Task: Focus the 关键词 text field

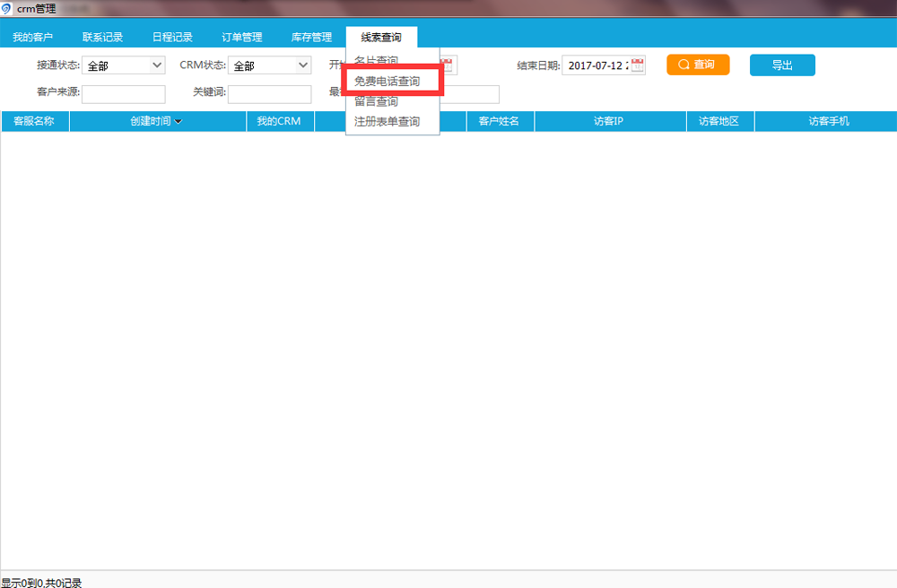Action: point(269,94)
